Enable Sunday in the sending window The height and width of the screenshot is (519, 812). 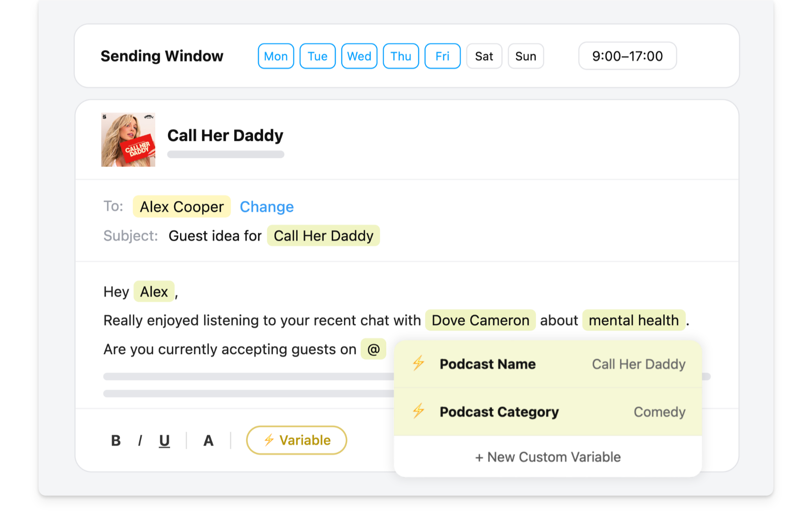pos(525,56)
